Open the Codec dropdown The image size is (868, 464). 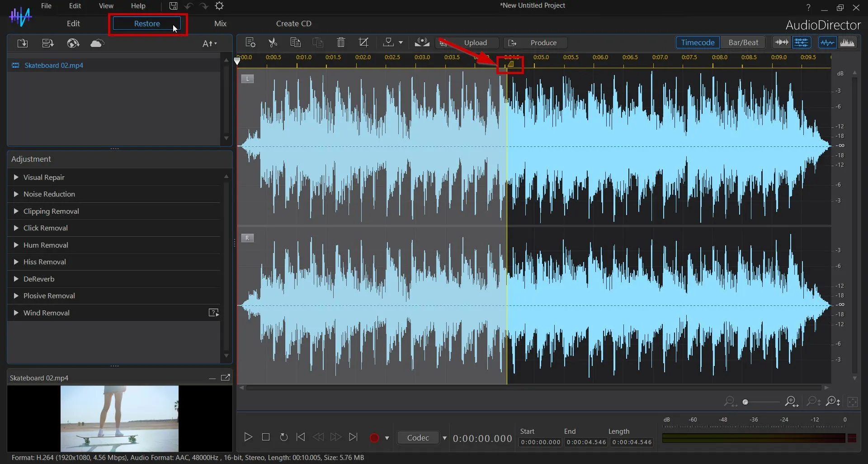tap(421, 437)
